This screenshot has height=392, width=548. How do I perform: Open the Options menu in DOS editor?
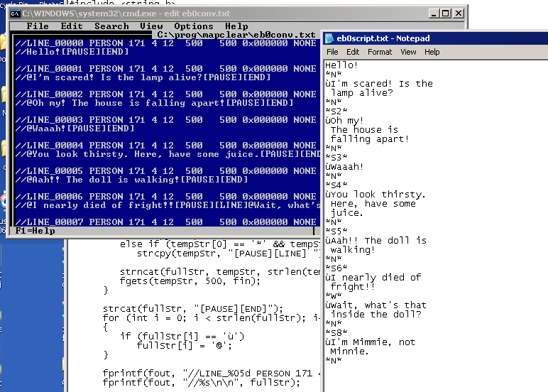coord(194,26)
